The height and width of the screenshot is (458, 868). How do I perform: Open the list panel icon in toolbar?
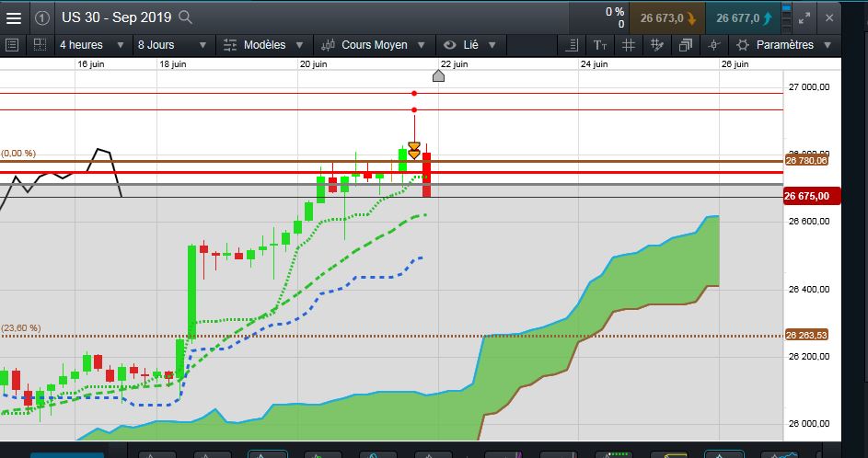coord(12,45)
